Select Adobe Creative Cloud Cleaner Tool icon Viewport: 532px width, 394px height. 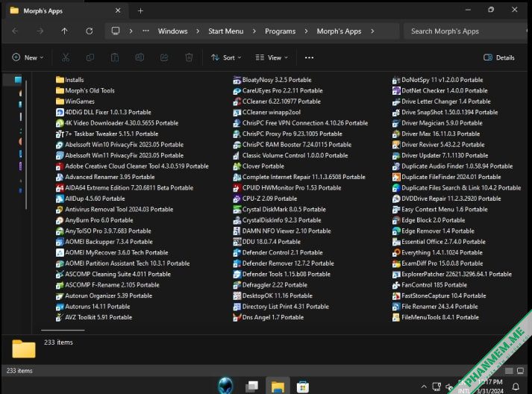(x=60, y=166)
